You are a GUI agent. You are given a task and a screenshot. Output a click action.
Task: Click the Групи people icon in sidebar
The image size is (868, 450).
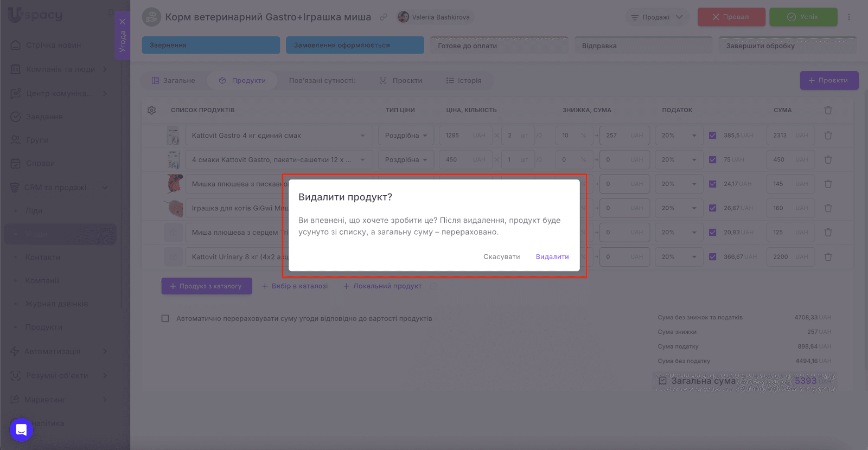[16, 140]
